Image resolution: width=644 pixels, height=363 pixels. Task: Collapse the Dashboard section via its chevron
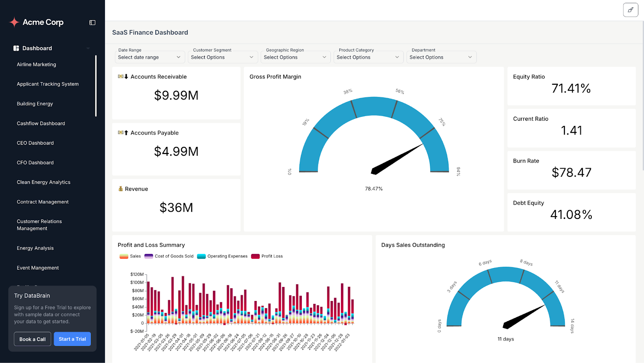point(88,48)
